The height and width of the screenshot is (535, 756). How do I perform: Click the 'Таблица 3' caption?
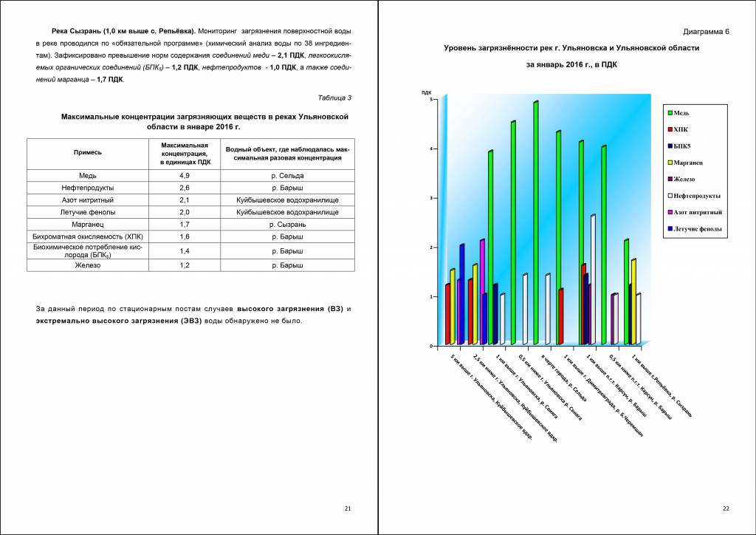click(x=334, y=98)
